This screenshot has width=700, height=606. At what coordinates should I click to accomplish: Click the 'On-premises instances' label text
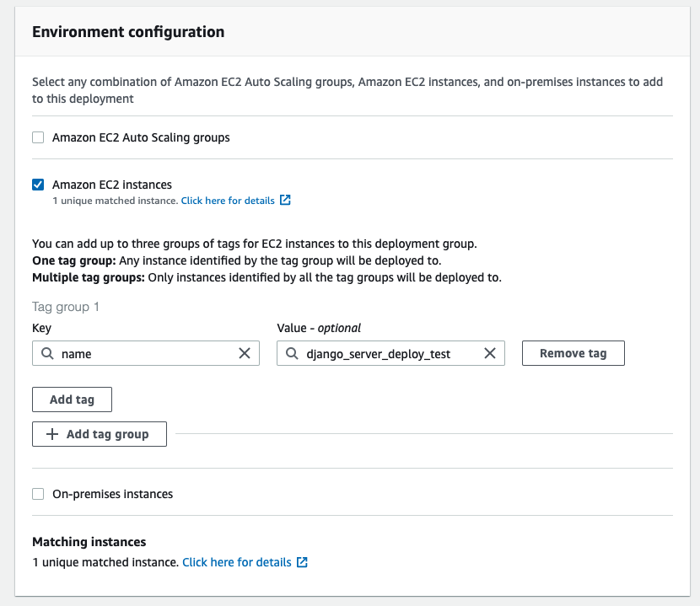(x=112, y=494)
